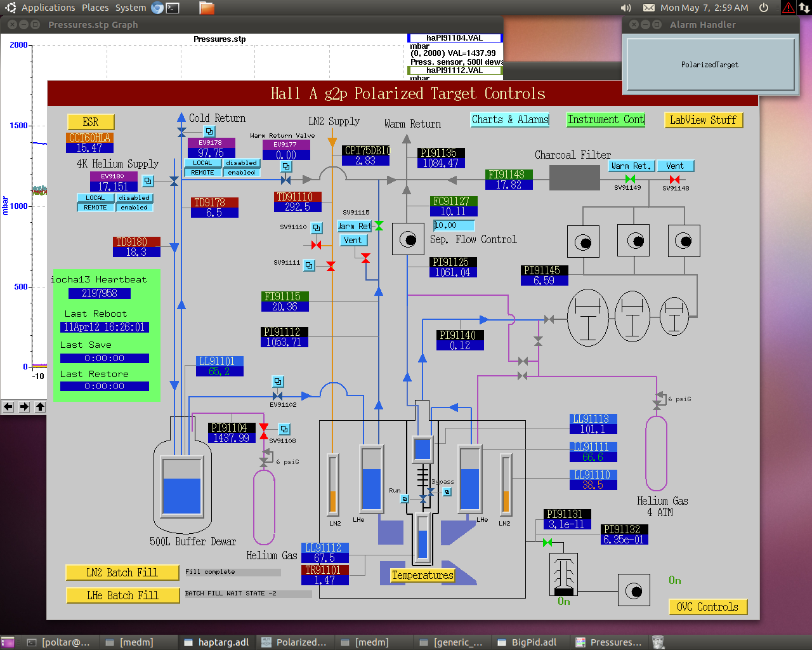Click the Run valve detail icon
812x650 pixels.
coord(405,499)
